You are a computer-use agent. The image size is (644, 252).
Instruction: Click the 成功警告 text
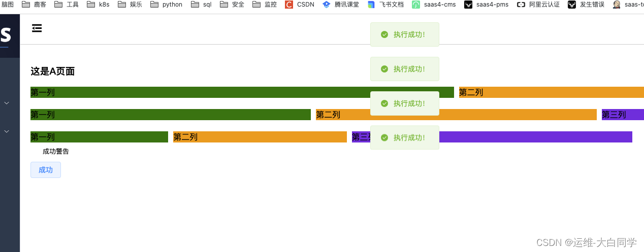point(56,151)
